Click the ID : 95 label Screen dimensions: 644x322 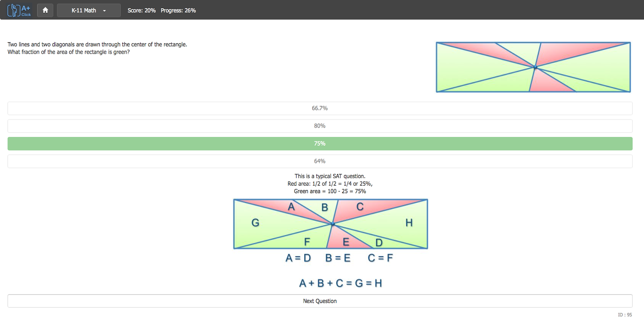(625, 315)
